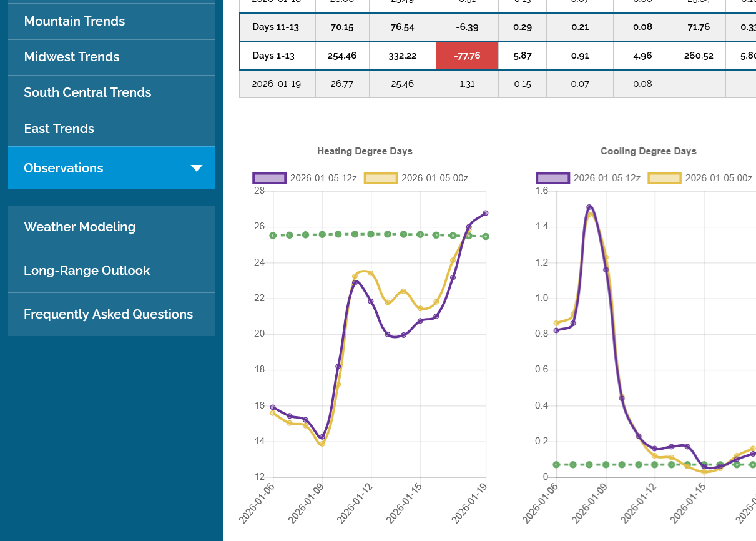This screenshot has width=756, height=541.
Task: Open the Mountain Trends page
Action: 74,21
